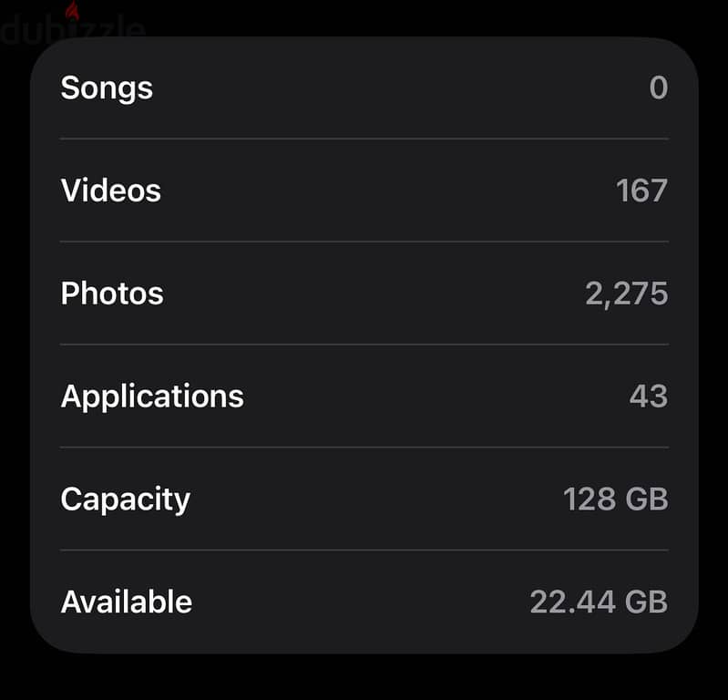728x700 pixels.
Task: Tap the Applications count 43
Action: (x=649, y=396)
